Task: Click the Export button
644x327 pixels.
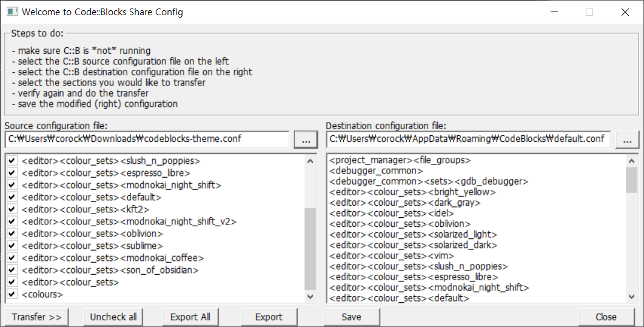Action: pos(269,317)
